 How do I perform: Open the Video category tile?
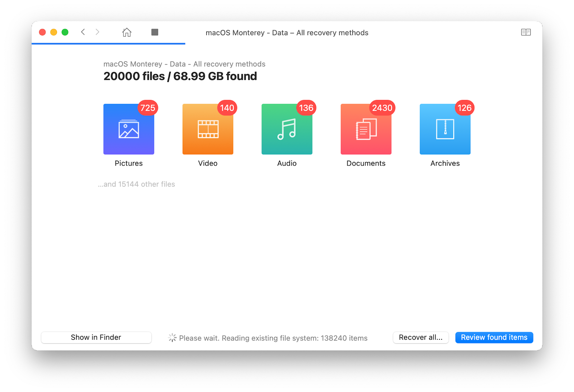click(208, 129)
